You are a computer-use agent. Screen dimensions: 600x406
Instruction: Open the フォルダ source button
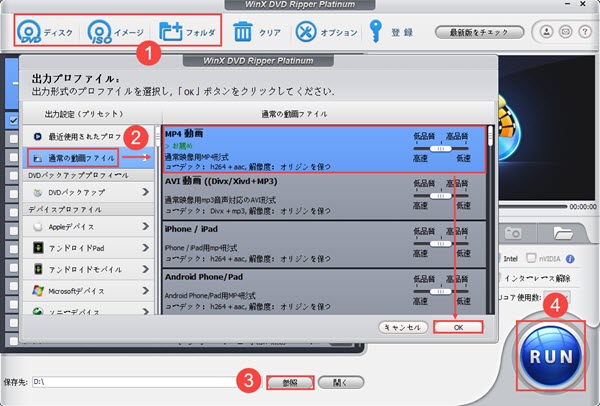187,32
